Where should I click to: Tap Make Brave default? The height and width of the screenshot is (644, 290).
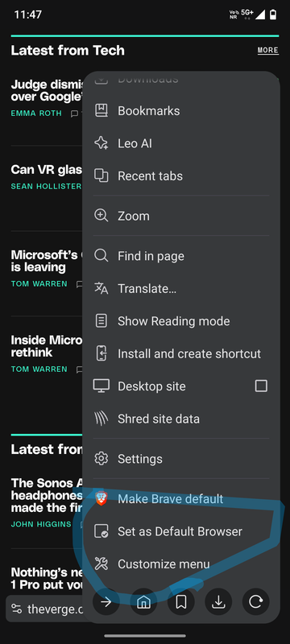point(180,498)
